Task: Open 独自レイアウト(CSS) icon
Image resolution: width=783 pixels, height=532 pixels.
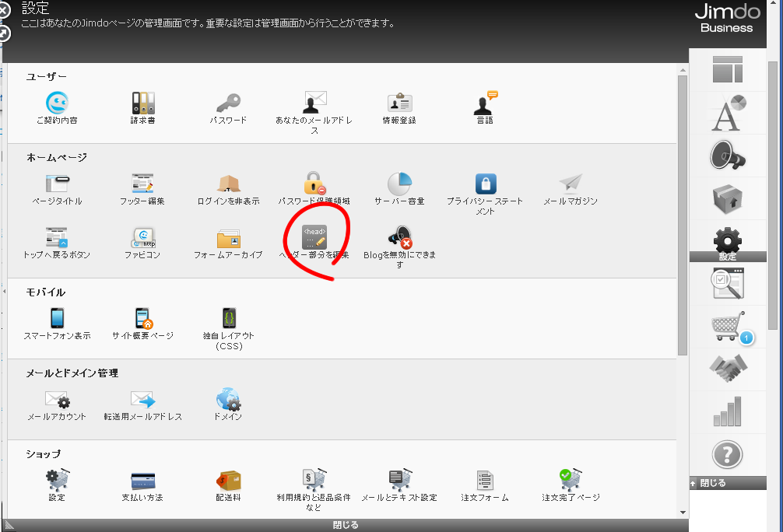Action: (x=229, y=318)
